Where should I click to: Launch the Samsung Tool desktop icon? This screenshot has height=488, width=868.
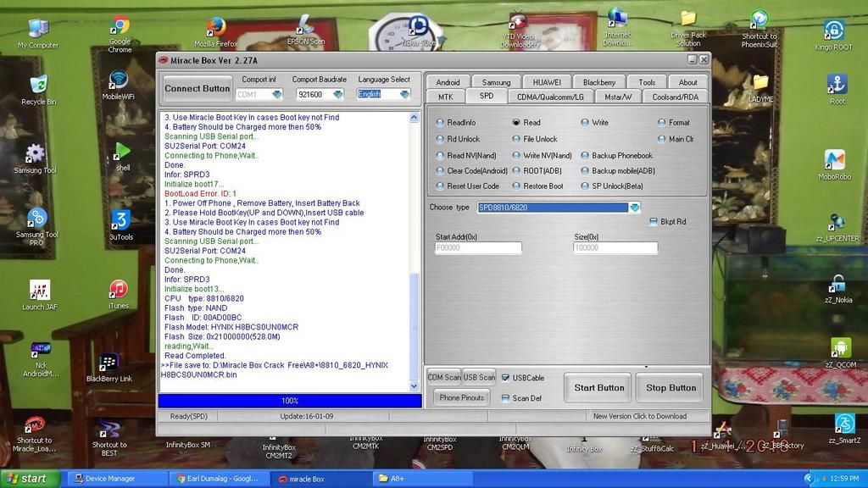tap(35, 154)
